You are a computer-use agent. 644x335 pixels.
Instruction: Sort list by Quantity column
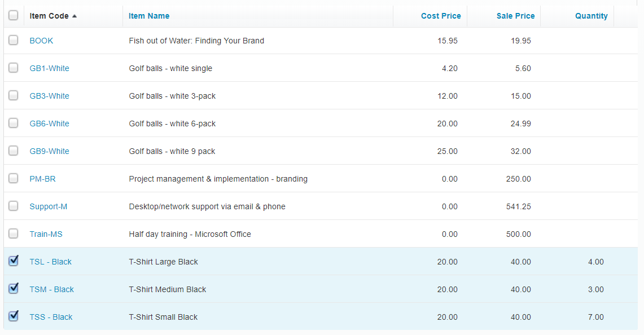pyautogui.click(x=591, y=16)
